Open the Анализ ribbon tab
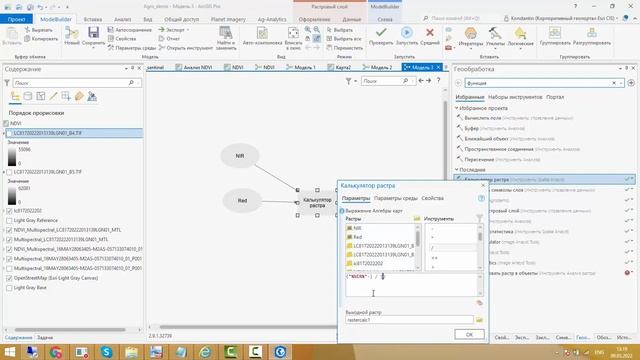Screen dimensions: 640x360 (x=122, y=19)
